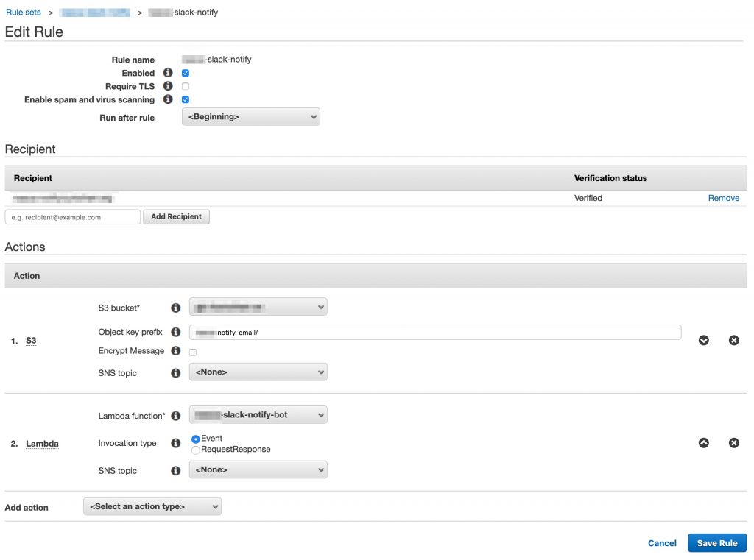Image resolution: width=754 pixels, height=560 pixels.
Task: Check Encrypt Message for the S3 action
Action: (x=192, y=352)
